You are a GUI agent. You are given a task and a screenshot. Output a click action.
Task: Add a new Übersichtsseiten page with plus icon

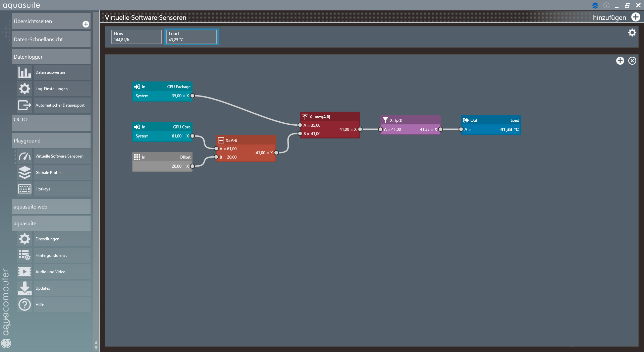tap(86, 24)
